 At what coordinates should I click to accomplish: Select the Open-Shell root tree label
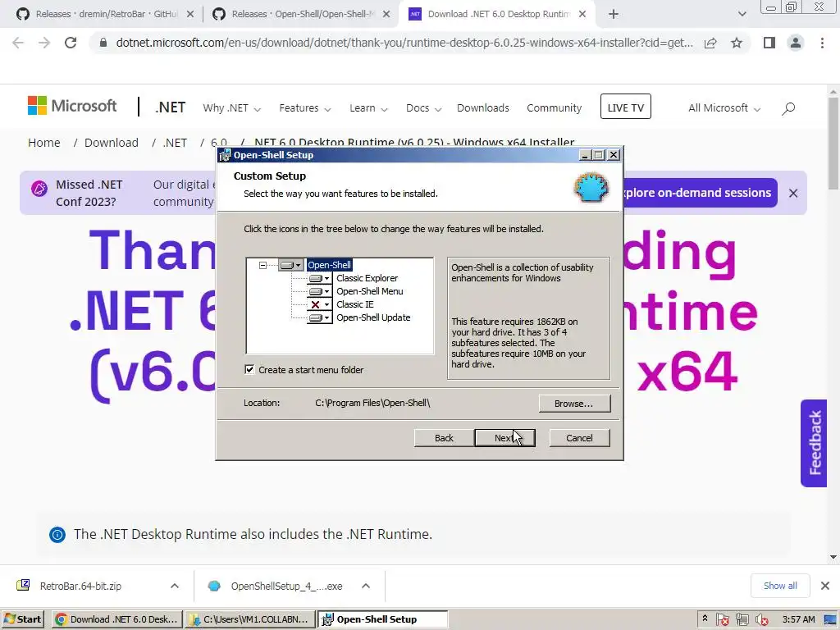click(x=330, y=265)
